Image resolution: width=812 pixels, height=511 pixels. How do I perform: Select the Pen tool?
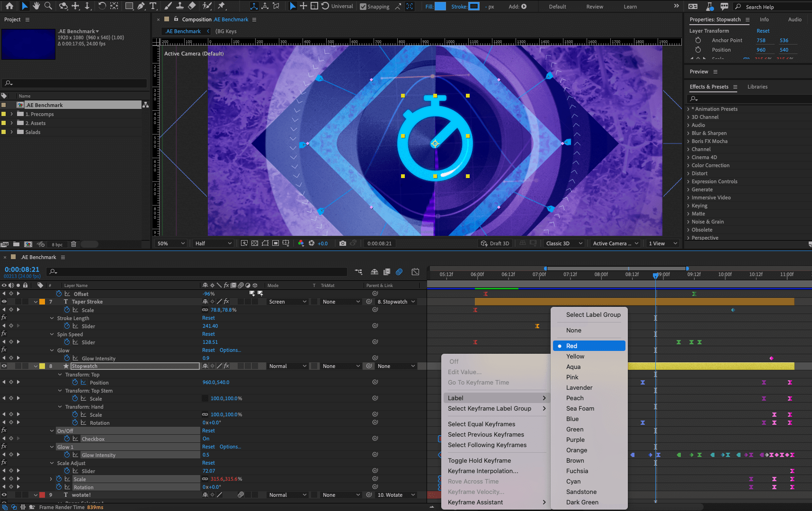click(141, 6)
